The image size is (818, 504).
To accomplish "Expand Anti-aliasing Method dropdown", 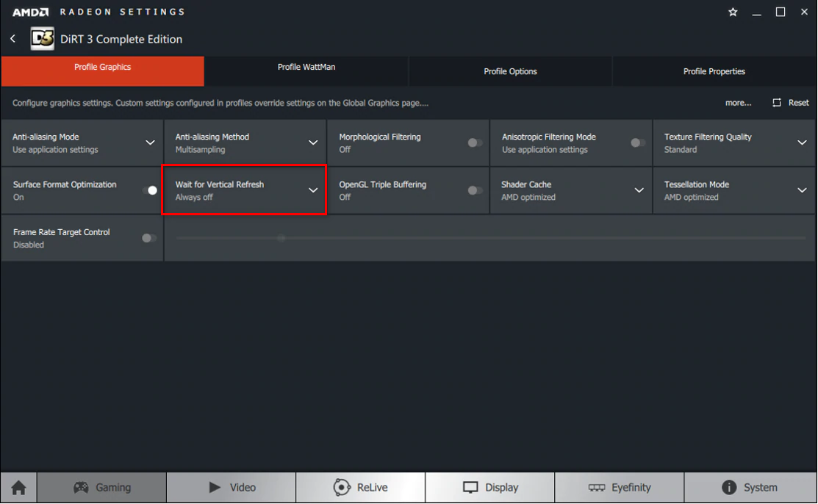I will [313, 143].
